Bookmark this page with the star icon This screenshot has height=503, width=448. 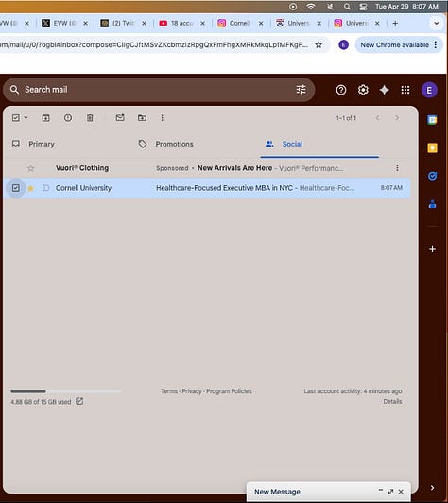[x=319, y=45]
